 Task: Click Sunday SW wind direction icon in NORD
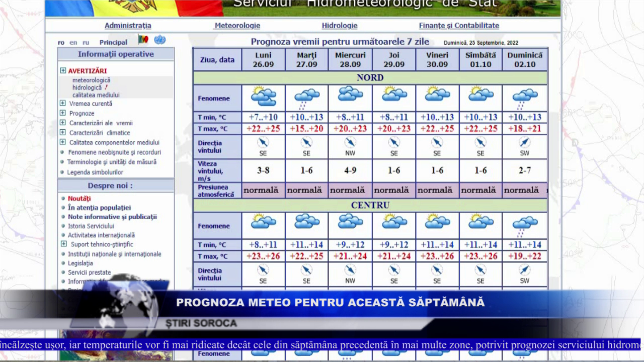click(525, 143)
